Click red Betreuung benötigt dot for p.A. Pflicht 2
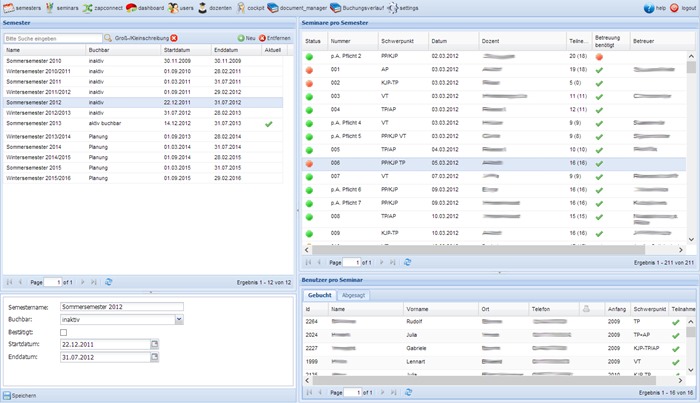Viewport: 700px width, 403px height. [599, 57]
